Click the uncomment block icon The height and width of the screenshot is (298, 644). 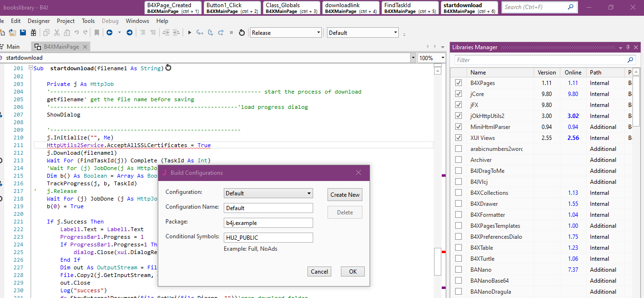click(153, 32)
